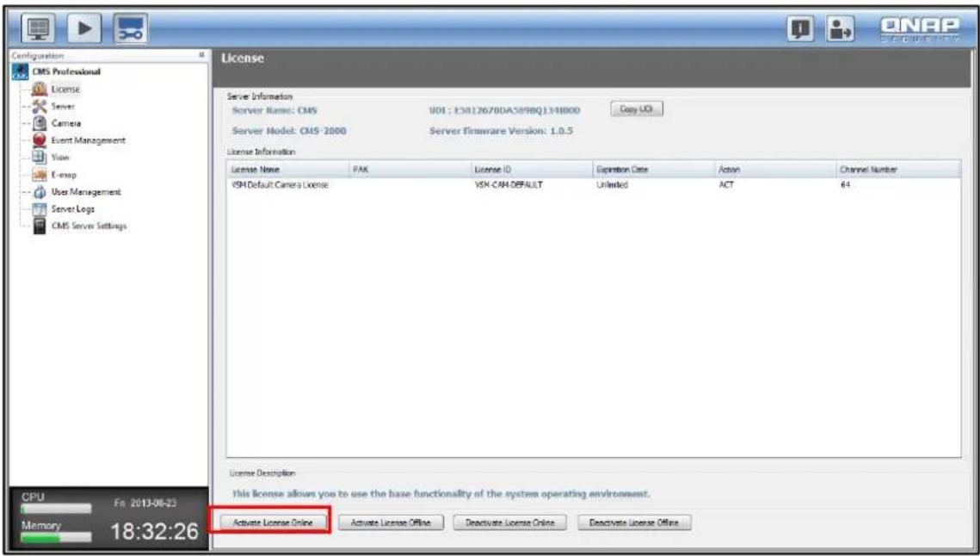Click Activate License Online button
The width and height of the screenshot is (980, 556).
272,522
